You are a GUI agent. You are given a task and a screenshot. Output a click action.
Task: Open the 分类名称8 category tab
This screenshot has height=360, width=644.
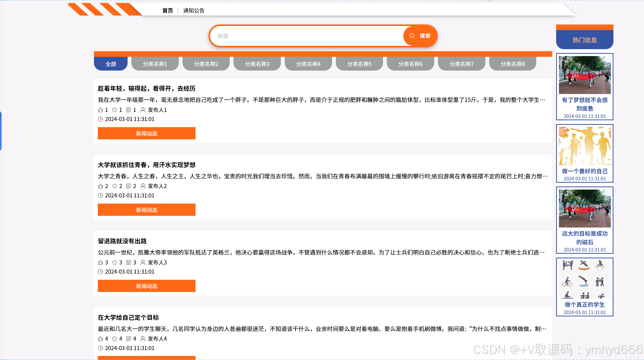513,64
